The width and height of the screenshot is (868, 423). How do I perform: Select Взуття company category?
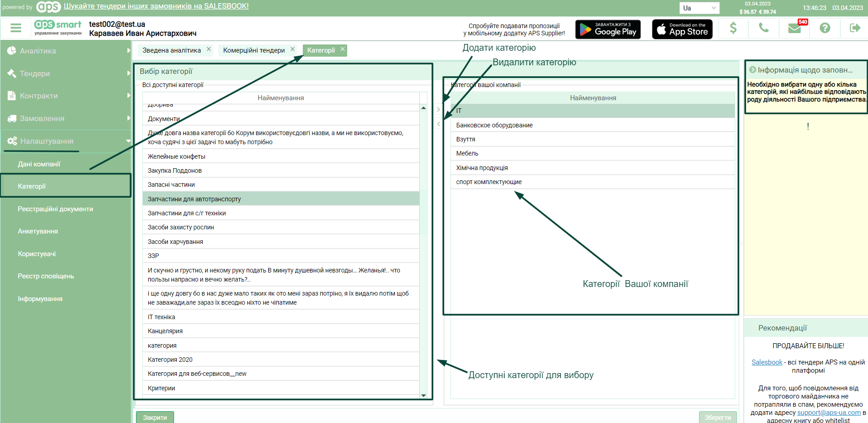tap(593, 139)
